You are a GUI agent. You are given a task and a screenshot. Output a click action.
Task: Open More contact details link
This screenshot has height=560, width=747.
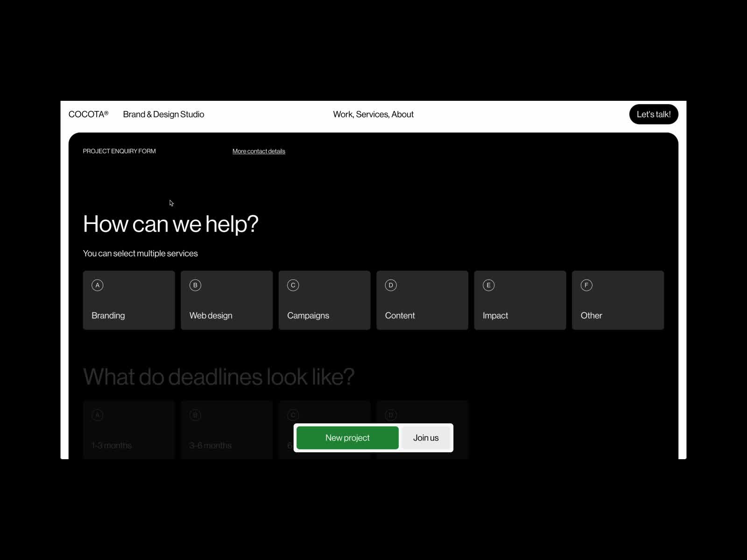[259, 151]
